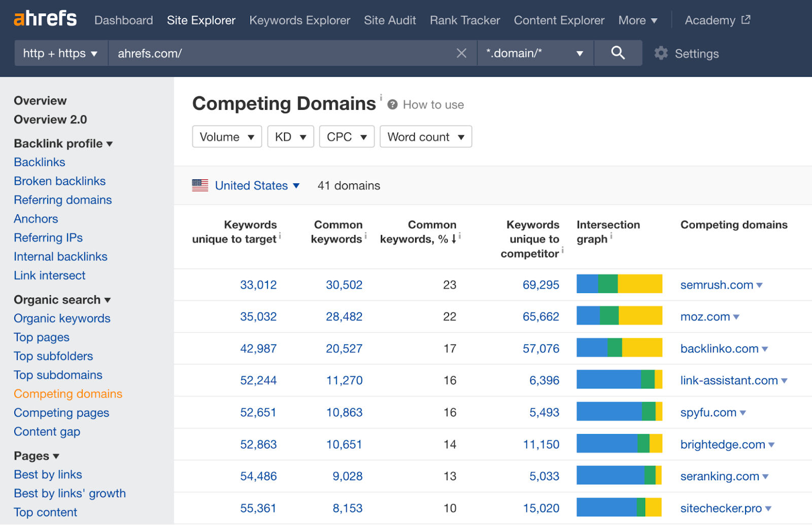Open Competing pages report
This screenshot has width=812, height=525.
[x=61, y=413]
